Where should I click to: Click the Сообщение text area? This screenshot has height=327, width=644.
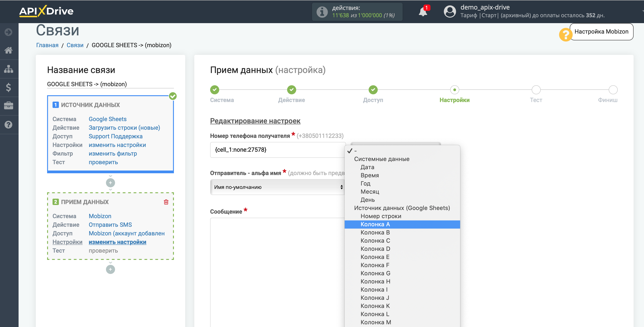[x=277, y=272]
